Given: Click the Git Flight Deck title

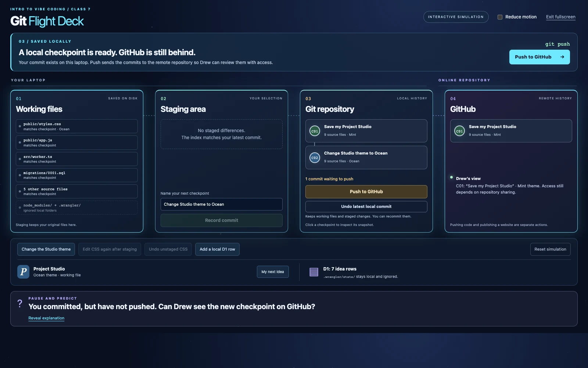Looking at the screenshot, I should point(47,21).
